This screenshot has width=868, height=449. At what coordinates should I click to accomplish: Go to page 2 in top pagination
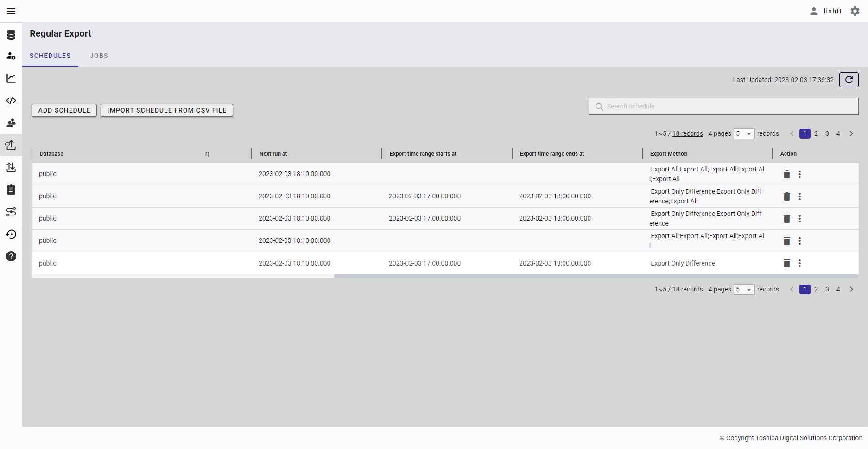pyautogui.click(x=816, y=133)
